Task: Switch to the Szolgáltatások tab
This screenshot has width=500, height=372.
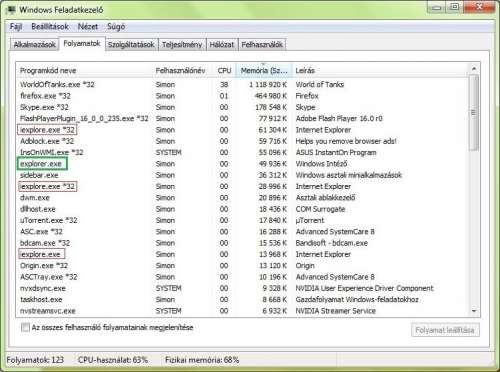Action: pyautogui.click(x=131, y=45)
